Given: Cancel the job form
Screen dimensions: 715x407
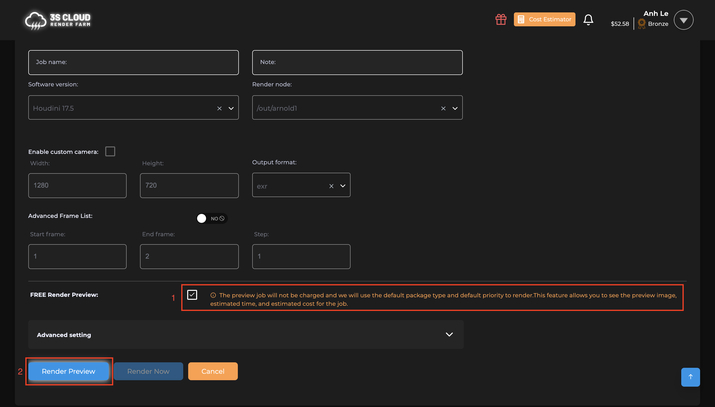Looking at the screenshot, I should 213,371.
